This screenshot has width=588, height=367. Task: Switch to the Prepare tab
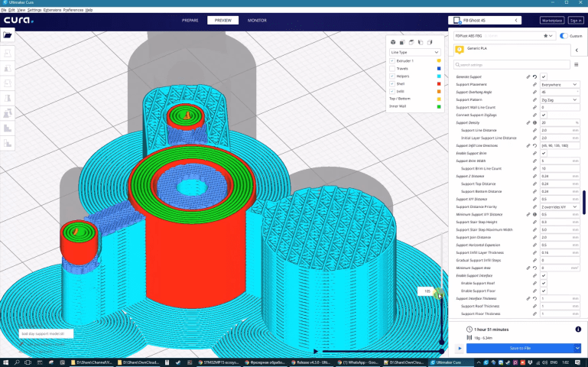point(191,20)
